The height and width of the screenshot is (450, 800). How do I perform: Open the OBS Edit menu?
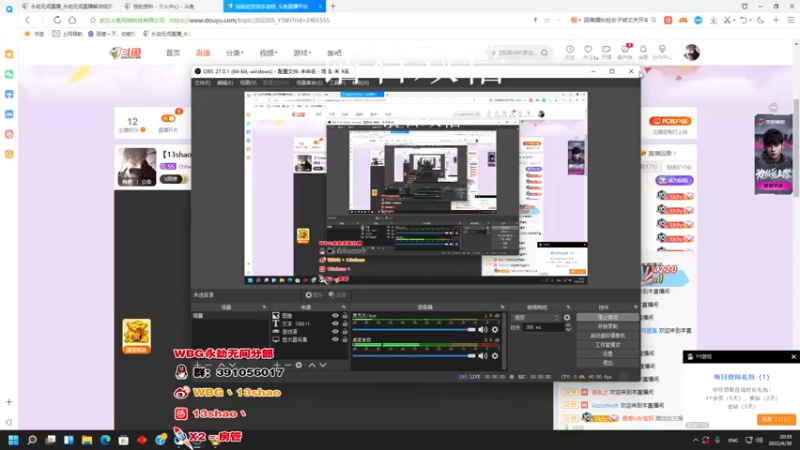225,83
